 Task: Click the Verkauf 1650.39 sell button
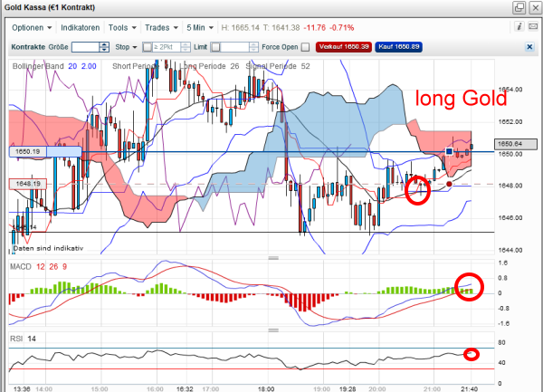tap(344, 47)
